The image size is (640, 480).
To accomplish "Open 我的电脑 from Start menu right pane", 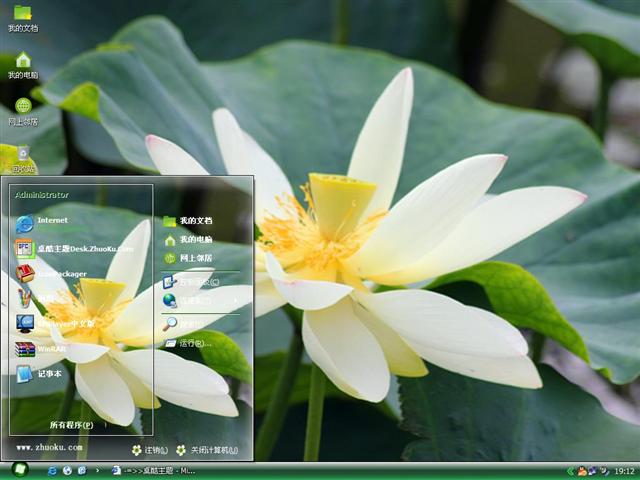I will [195, 240].
